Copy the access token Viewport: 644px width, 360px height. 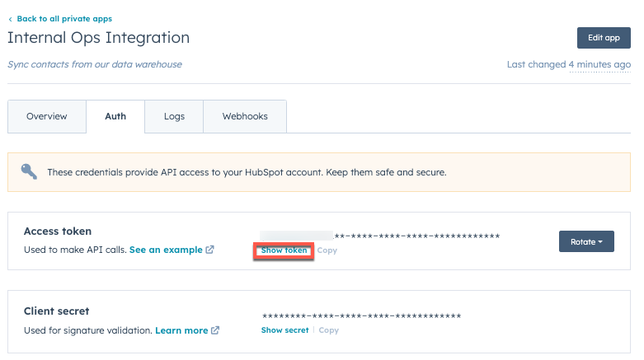click(x=327, y=250)
